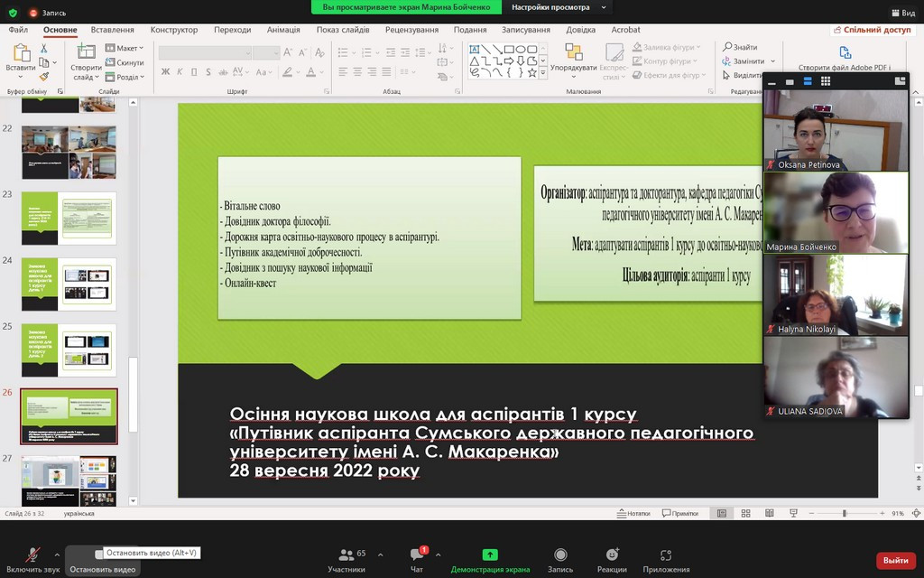Viewport: 924px width, 578px height.
Task: Switch to Slide Sorter view icon
Action: click(745, 513)
